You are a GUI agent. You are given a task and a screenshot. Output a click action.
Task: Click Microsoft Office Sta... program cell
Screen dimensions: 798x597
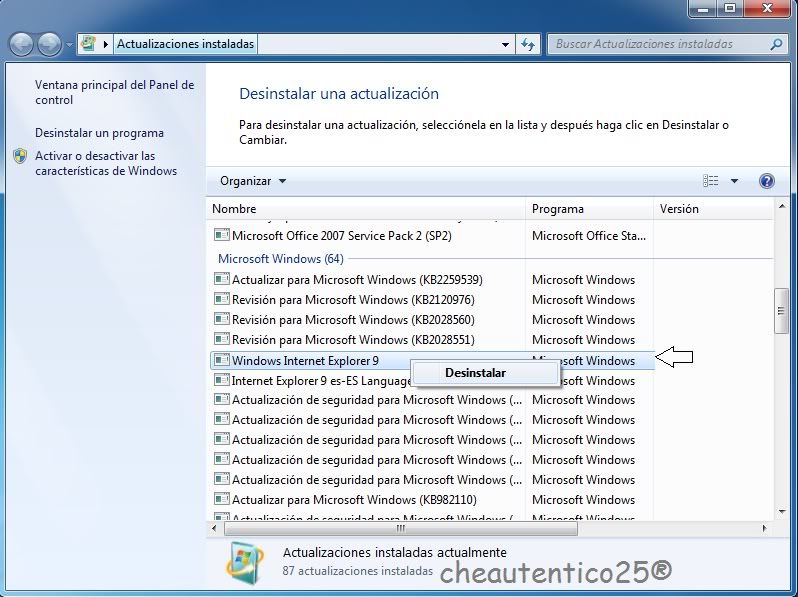tap(589, 236)
